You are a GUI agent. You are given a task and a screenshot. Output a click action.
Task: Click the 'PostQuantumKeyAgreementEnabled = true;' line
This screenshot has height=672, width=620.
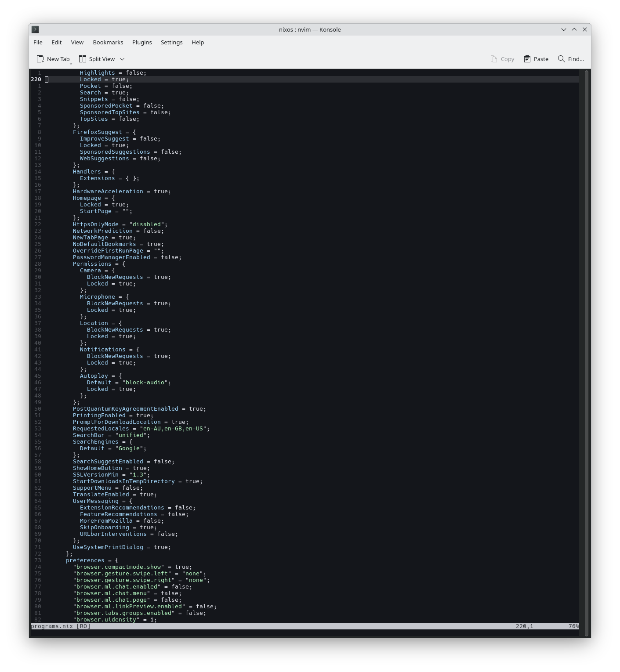click(139, 409)
